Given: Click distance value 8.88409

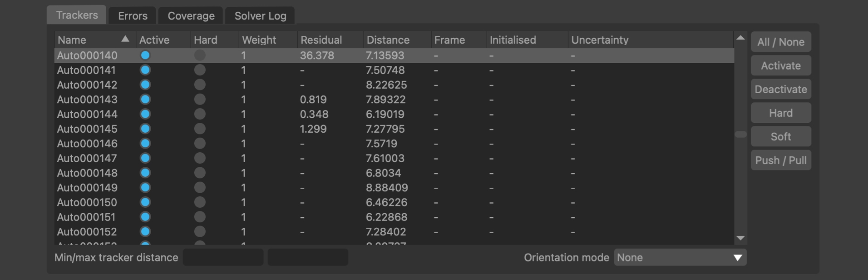Looking at the screenshot, I should [387, 188].
